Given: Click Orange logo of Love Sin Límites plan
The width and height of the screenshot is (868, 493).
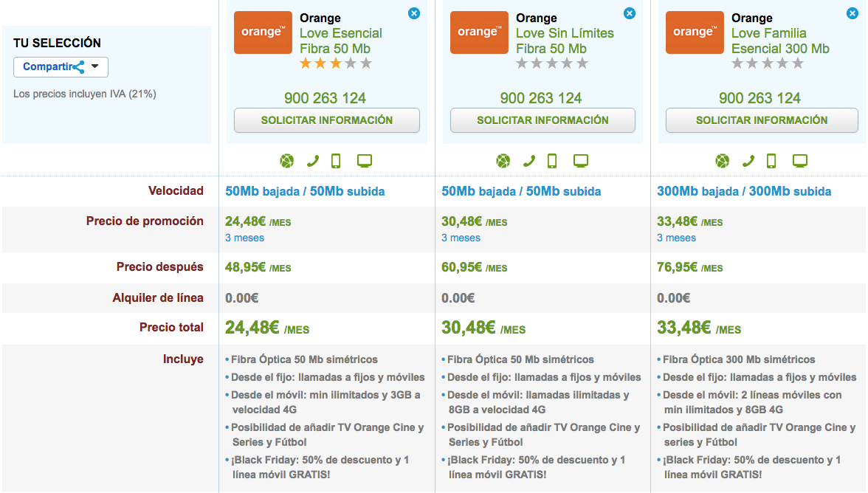Looking at the screenshot, I should click(x=479, y=32).
